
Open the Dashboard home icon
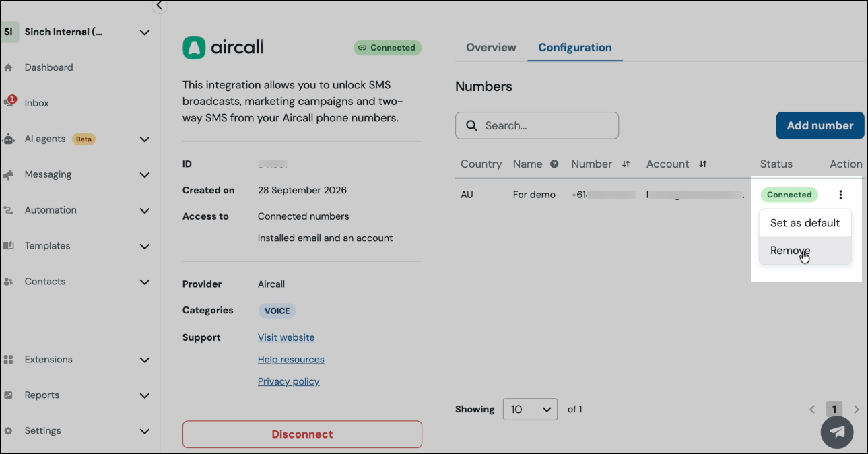[x=8, y=67]
